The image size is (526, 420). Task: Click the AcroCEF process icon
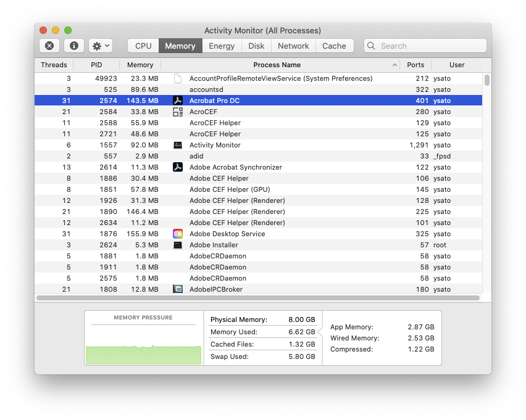tap(178, 112)
